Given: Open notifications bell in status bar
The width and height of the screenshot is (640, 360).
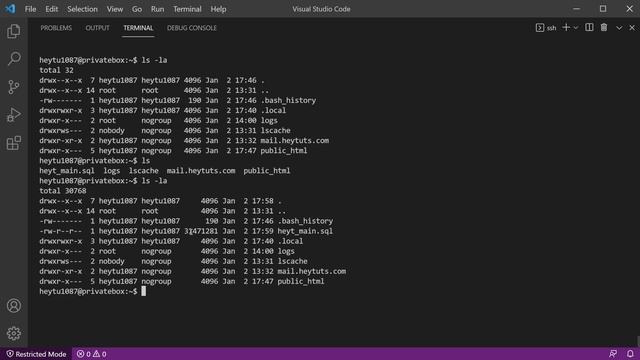Looking at the screenshot, I should click(x=630, y=354).
